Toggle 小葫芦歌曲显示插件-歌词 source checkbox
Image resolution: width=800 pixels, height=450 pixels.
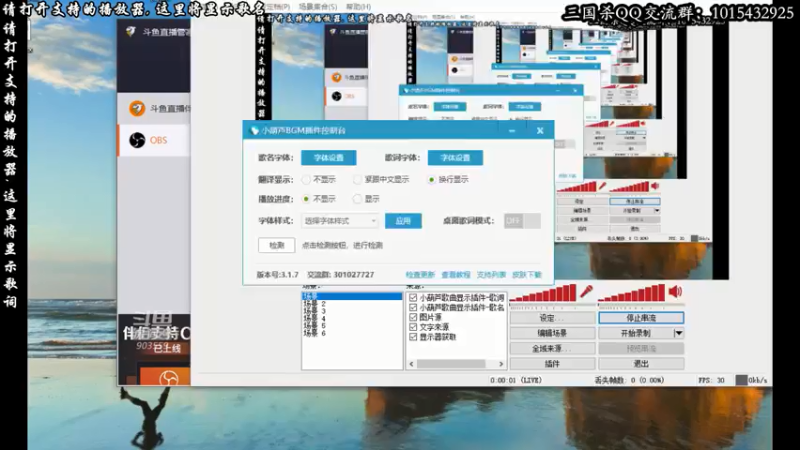413,297
